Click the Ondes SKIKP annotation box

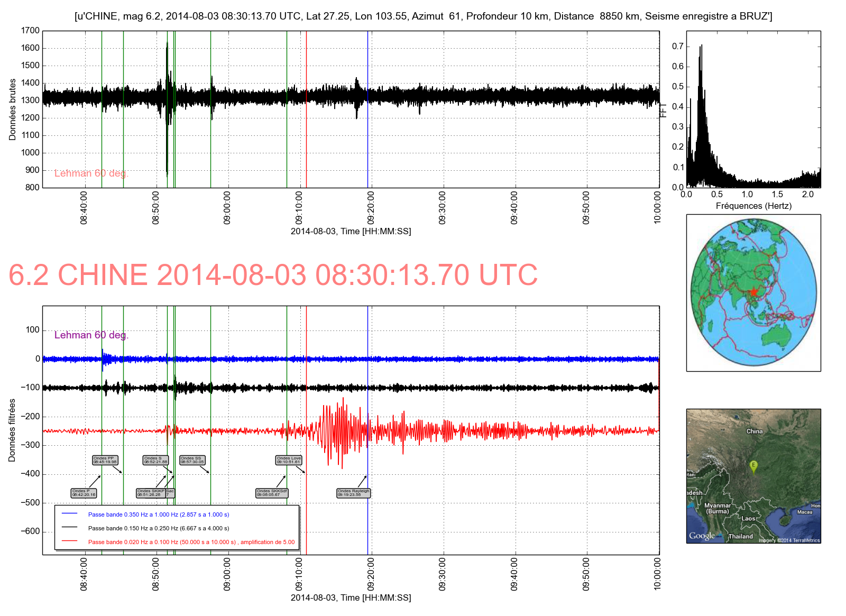point(151,493)
